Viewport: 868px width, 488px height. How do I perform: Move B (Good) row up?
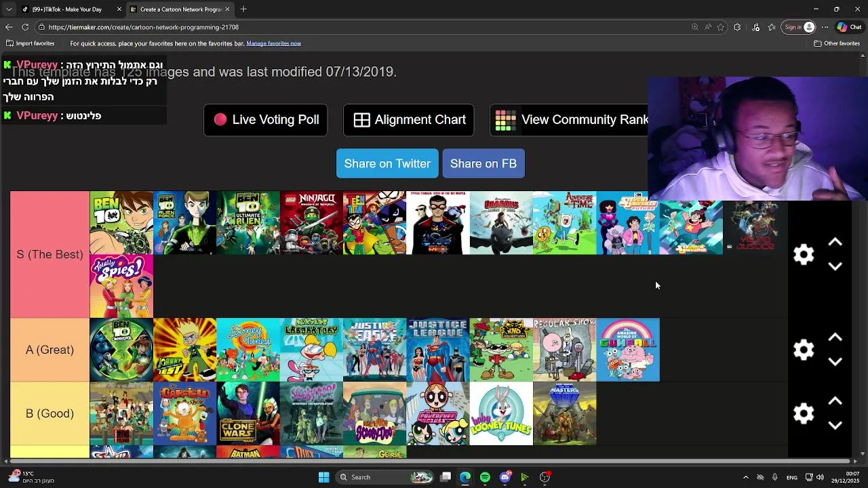835,401
